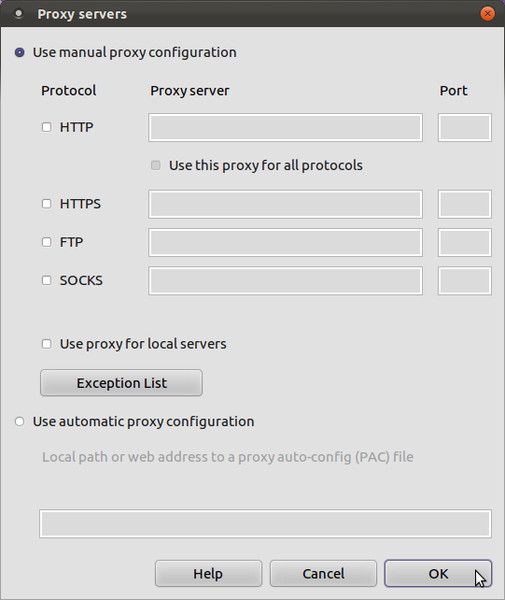This screenshot has width=505, height=600.
Task: Open the Exception List
Action: coord(121,383)
